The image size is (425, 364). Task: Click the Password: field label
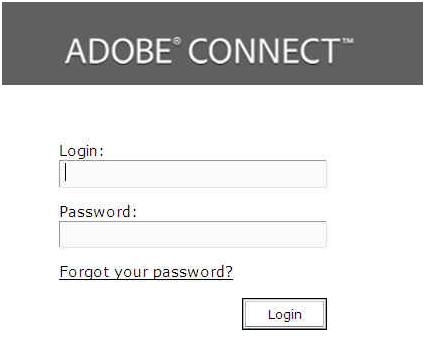(98, 212)
